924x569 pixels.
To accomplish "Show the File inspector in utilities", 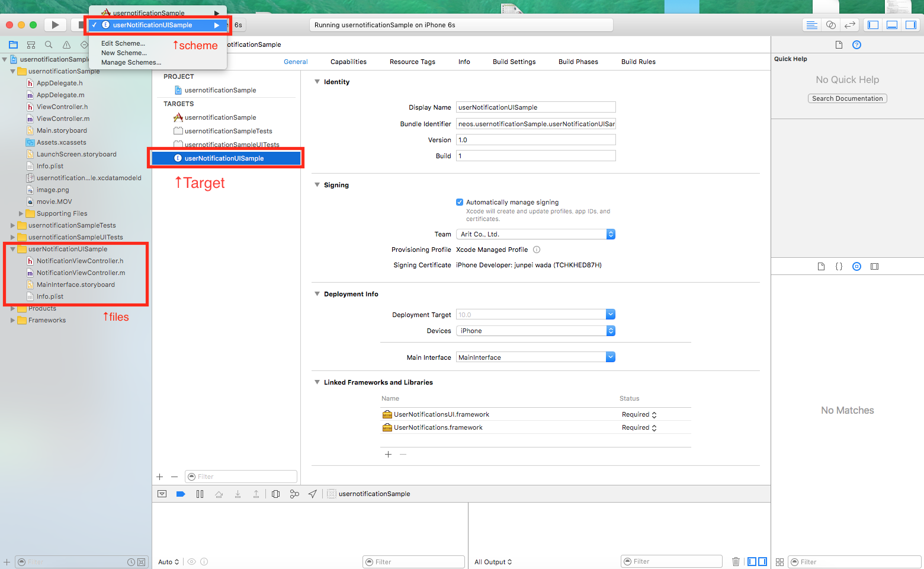I will [839, 44].
